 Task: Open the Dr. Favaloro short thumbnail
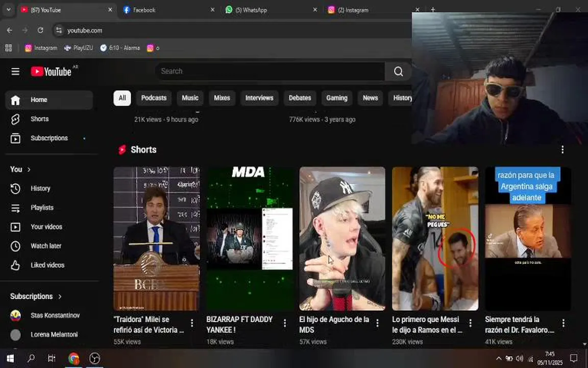click(x=528, y=239)
